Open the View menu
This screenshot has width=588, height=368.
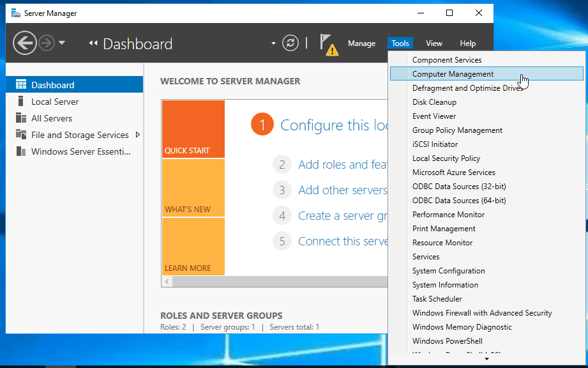(433, 43)
